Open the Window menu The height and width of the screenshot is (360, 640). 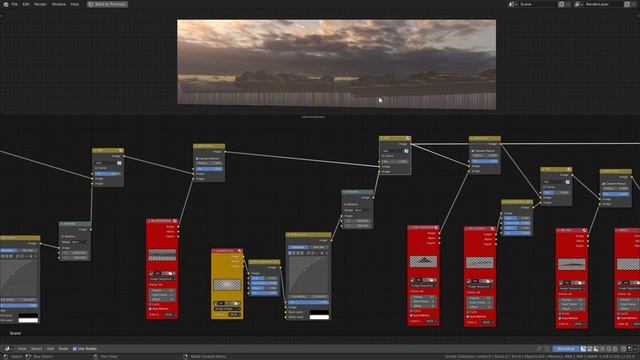pyautogui.click(x=59, y=4)
